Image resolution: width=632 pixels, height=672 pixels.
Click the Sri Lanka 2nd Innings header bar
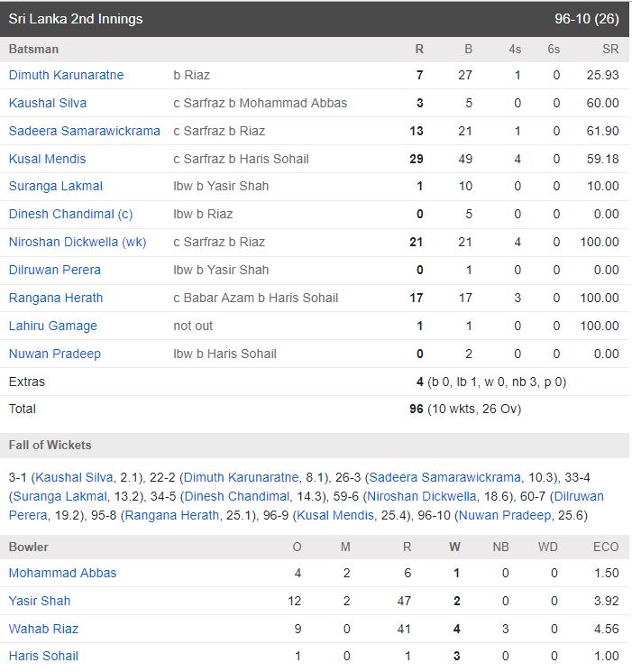(x=315, y=19)
